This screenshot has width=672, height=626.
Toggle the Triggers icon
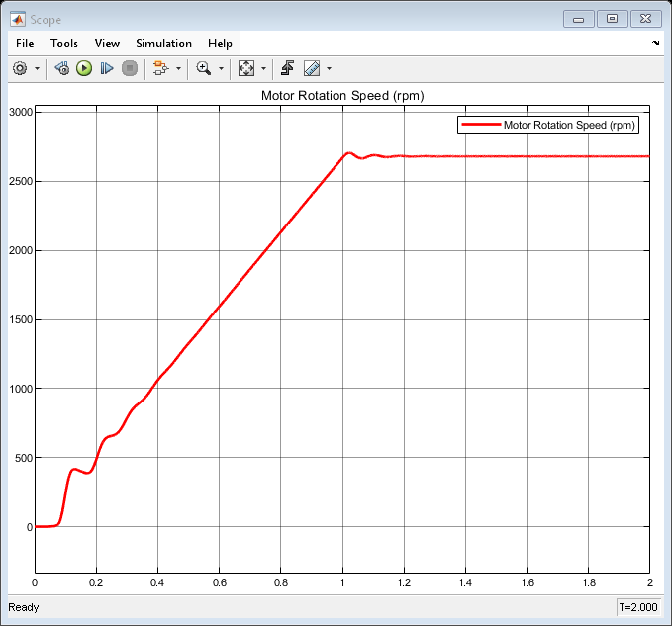[288, 68]
